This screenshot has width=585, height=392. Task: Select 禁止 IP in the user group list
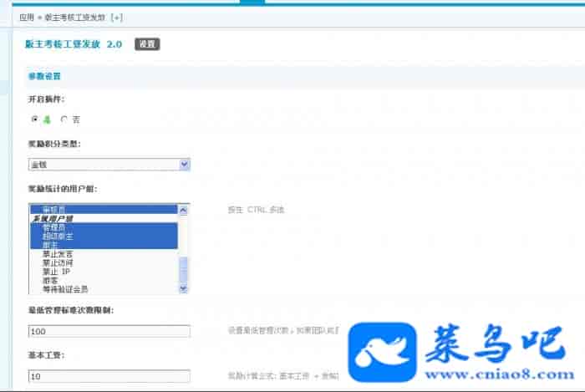[x=56, y=272]
